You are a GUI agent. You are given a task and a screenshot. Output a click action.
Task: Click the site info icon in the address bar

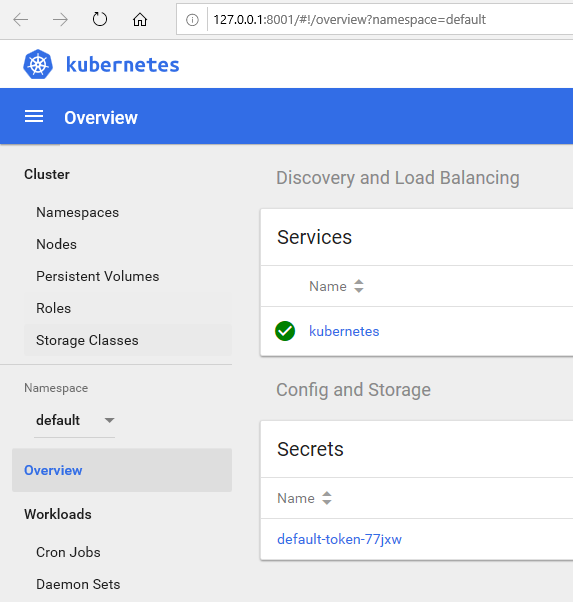tap(192, 20)
